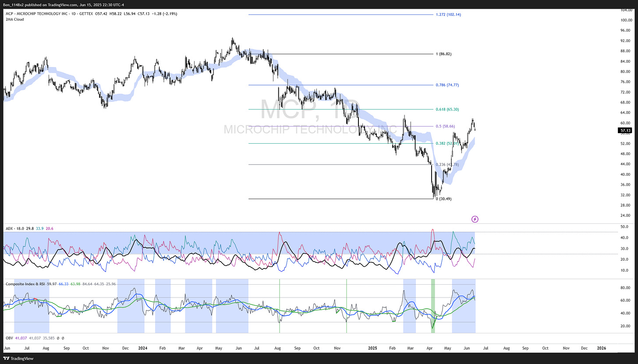Open the OBV indicator legend
Image resolution: width=638 pixels, height=364 pixels.
click(9, 338)
